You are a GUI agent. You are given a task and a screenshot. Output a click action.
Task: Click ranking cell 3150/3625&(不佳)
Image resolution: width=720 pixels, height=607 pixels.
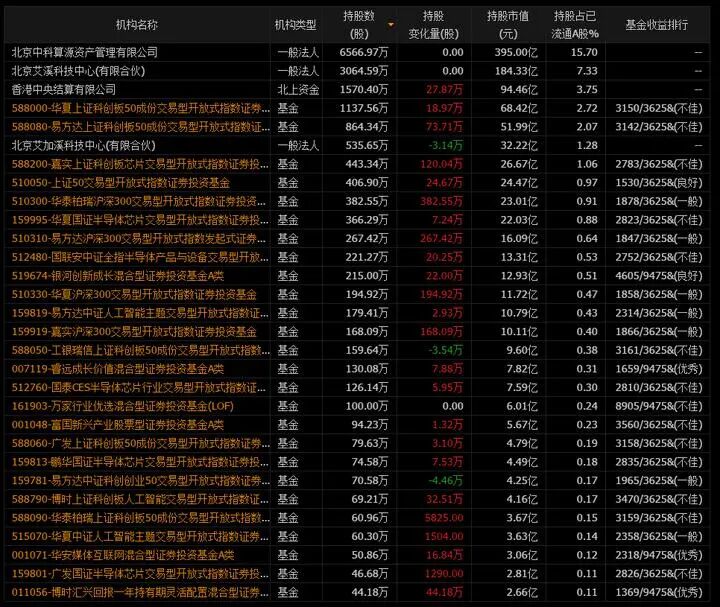[659, 108]
